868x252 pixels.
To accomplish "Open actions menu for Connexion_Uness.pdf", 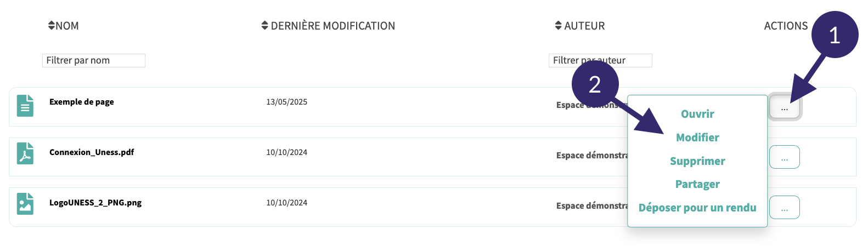I will pyautogui.click(x=784, y=158).
